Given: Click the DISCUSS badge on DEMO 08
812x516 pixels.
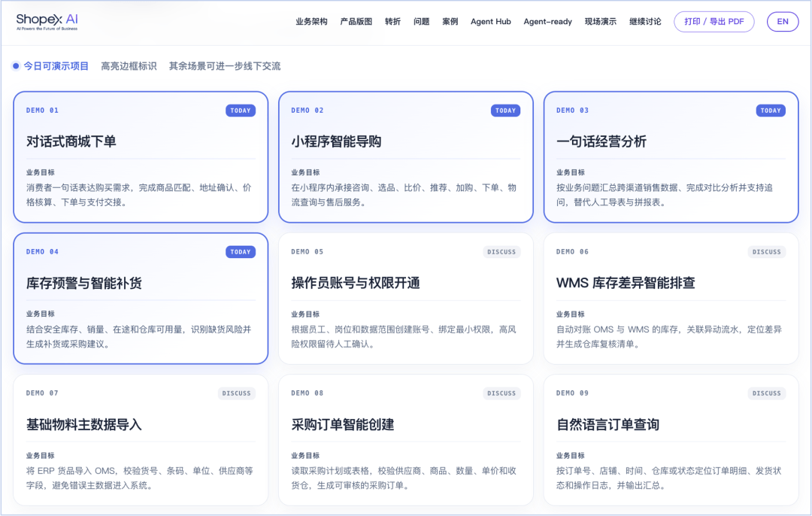Looking at the screenshot, I should [501, 393].
